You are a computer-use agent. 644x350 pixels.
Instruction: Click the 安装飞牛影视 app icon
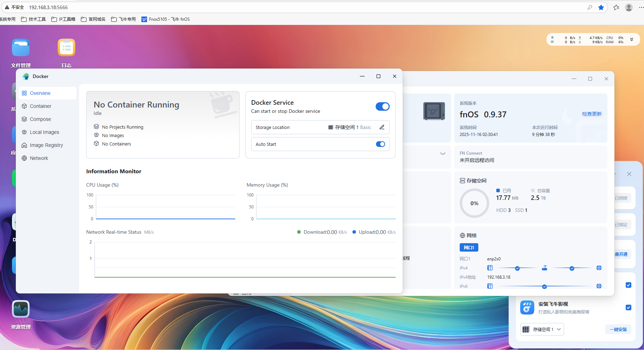coord(527,307)
